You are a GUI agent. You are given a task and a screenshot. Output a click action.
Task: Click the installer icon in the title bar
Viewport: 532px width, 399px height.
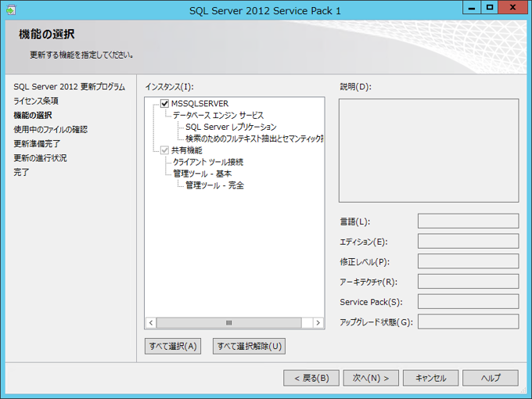10,10
